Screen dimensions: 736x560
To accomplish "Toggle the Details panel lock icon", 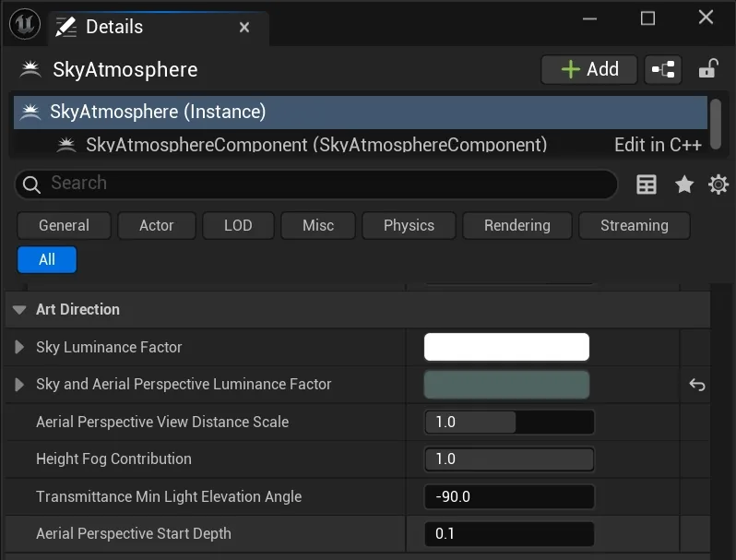I will [x=707, y=69].
